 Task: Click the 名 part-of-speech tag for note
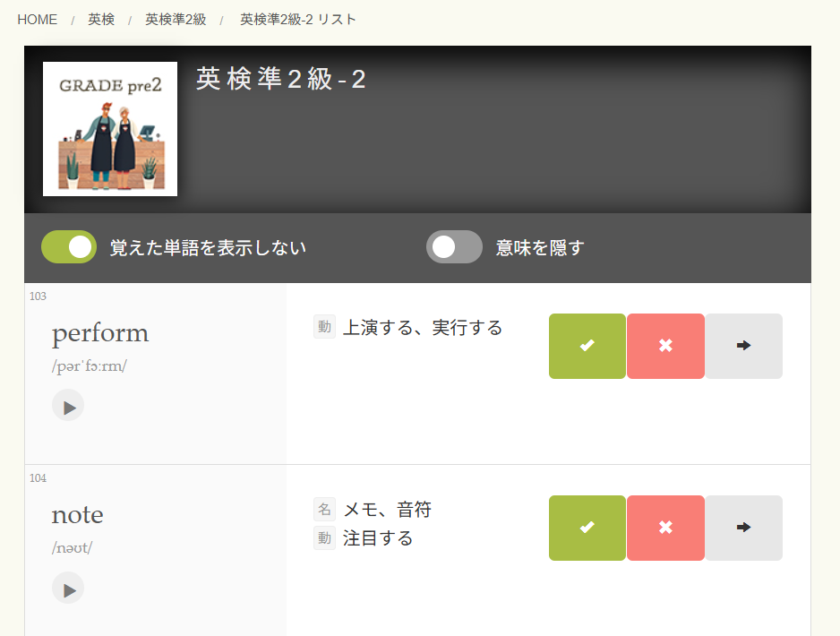coord(324,509)
